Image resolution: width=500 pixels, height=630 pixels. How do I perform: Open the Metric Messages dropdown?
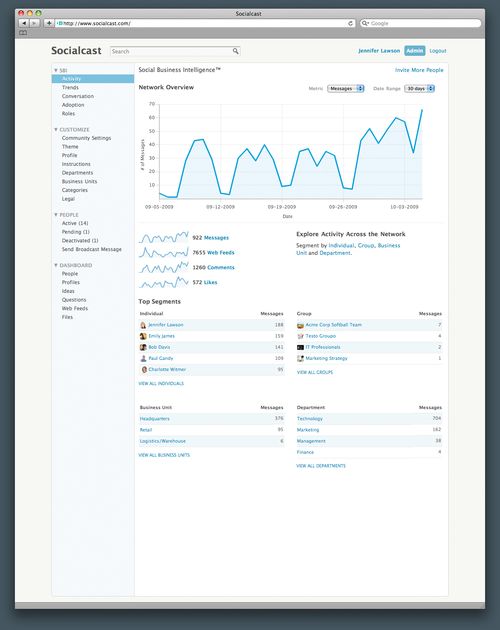[345, 88]
